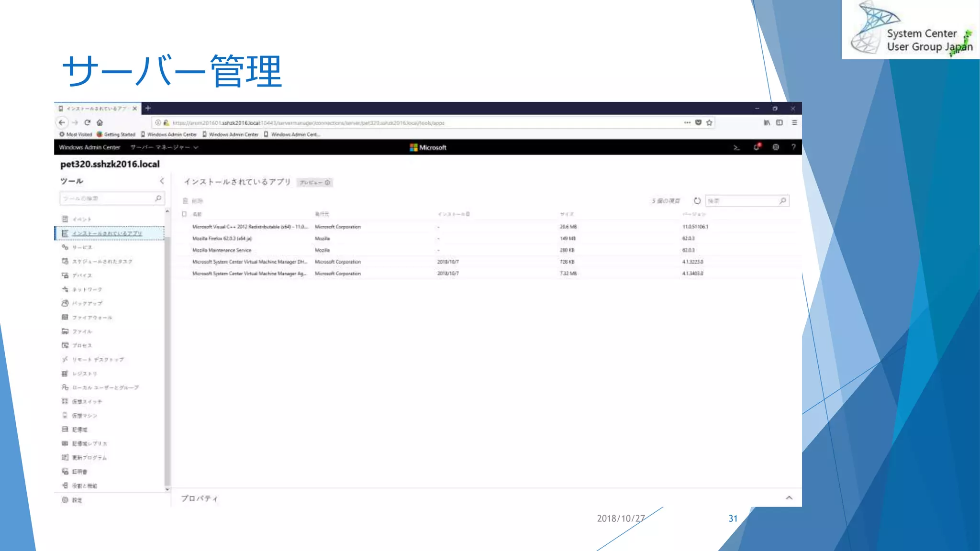Go back with the browser back arrow
This screenshot has height=551, width=980.
[62, 122]
